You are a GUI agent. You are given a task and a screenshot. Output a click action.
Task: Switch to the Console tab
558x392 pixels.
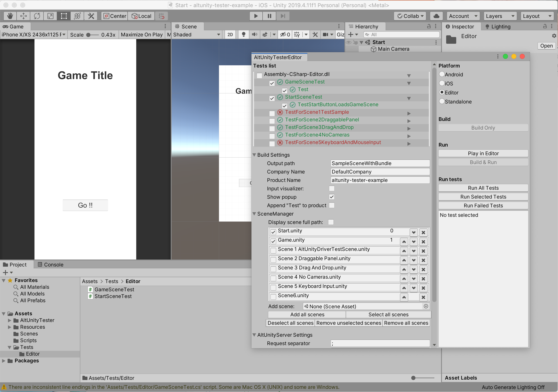pyautogui.click(x=50, y=264)
